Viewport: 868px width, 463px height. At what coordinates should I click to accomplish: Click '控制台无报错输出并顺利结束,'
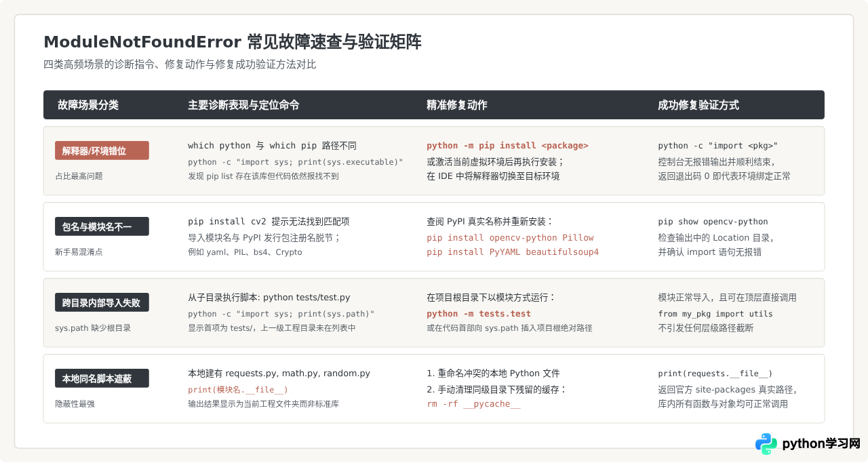pos(716,161)
